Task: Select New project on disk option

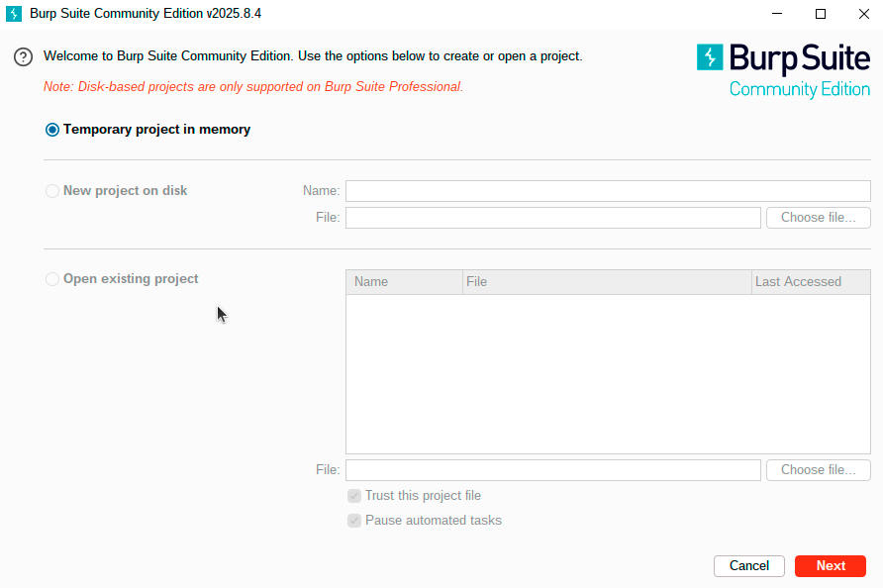Action: [52, 191]
